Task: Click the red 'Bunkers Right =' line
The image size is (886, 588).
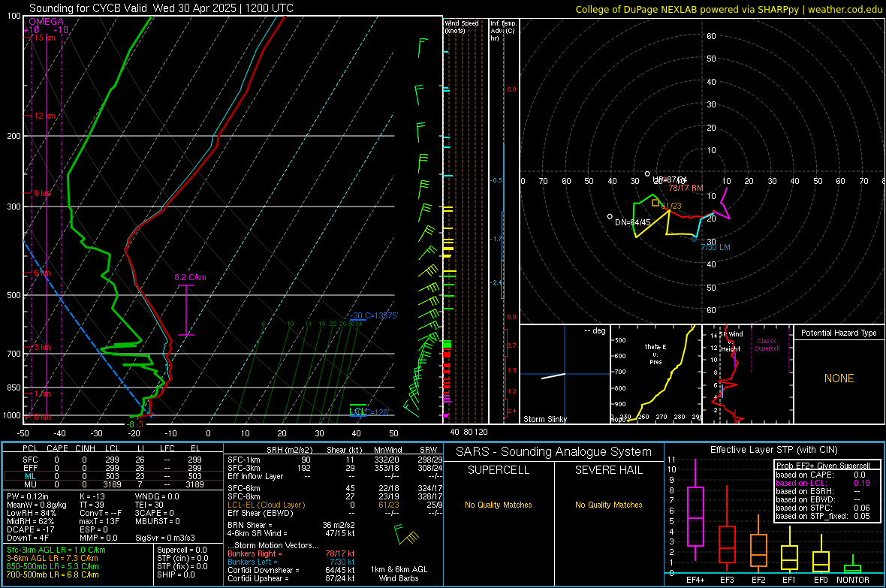Action: (x=291, y=553)
